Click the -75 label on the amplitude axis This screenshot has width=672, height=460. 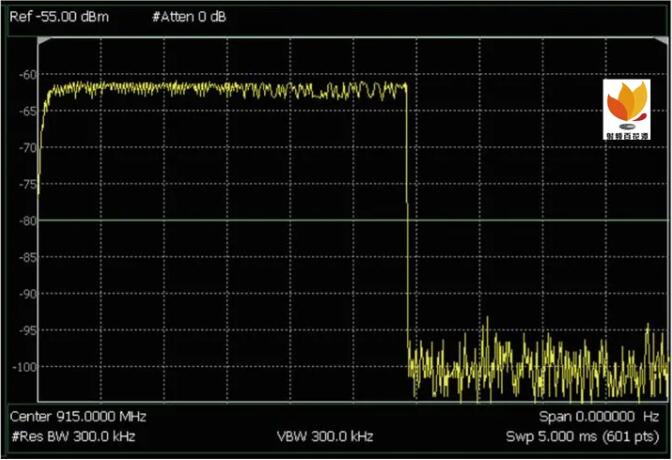26,184
